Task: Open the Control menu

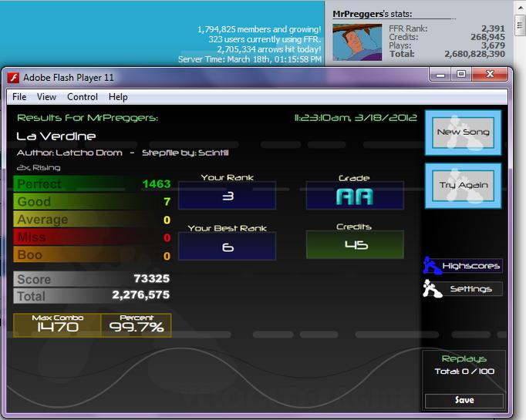Action: (83, 97)
